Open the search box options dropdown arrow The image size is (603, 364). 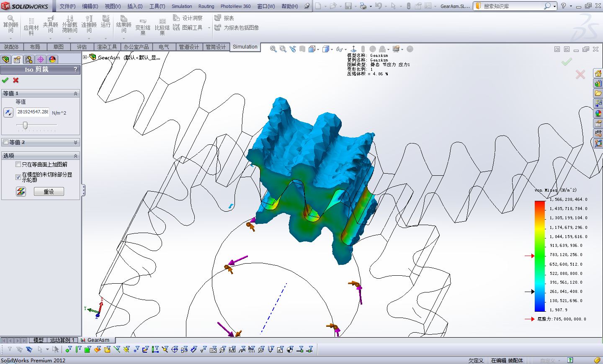point(554,6)
